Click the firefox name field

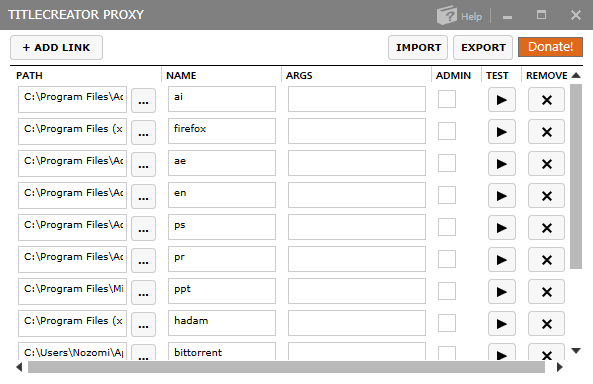222,131
